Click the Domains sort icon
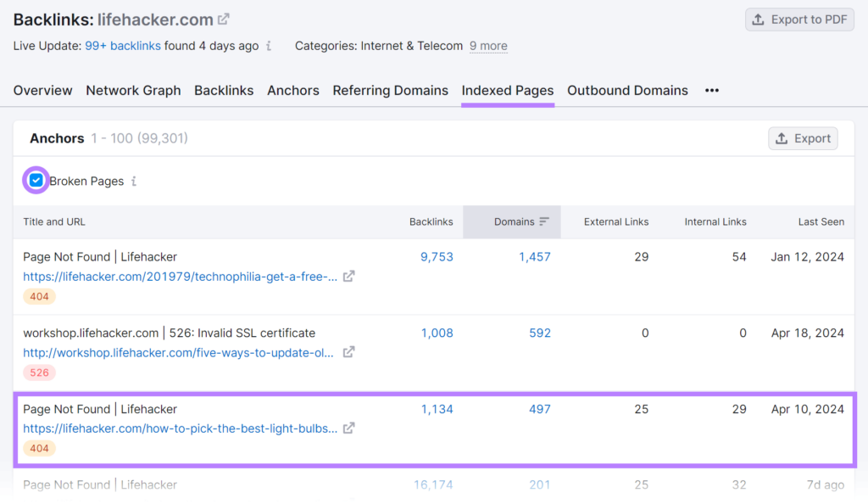This screenshot has width=868, height=504. pos(544,221)
